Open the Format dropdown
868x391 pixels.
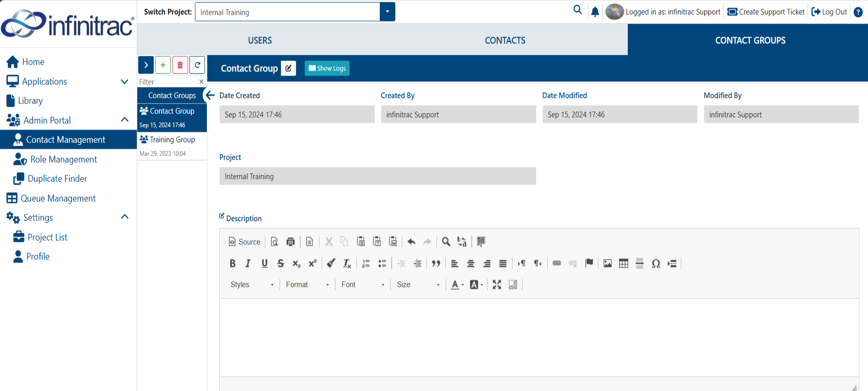(307, 285)
